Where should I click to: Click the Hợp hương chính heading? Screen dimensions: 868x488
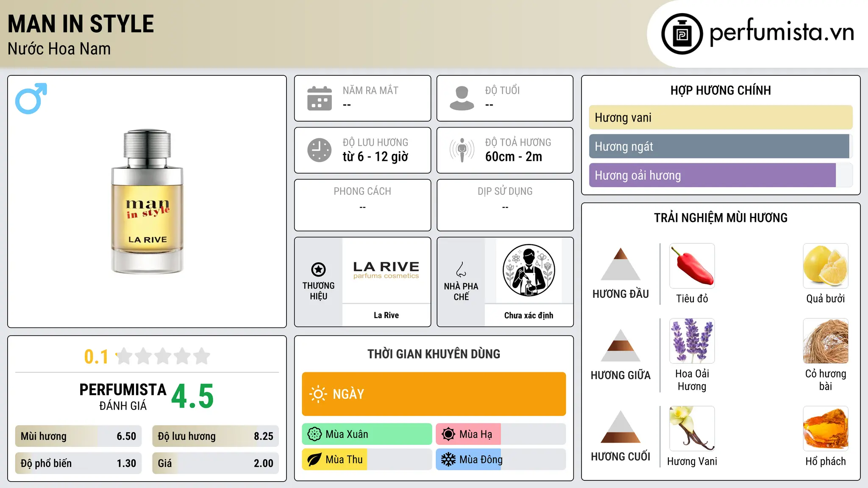[721, 90]
